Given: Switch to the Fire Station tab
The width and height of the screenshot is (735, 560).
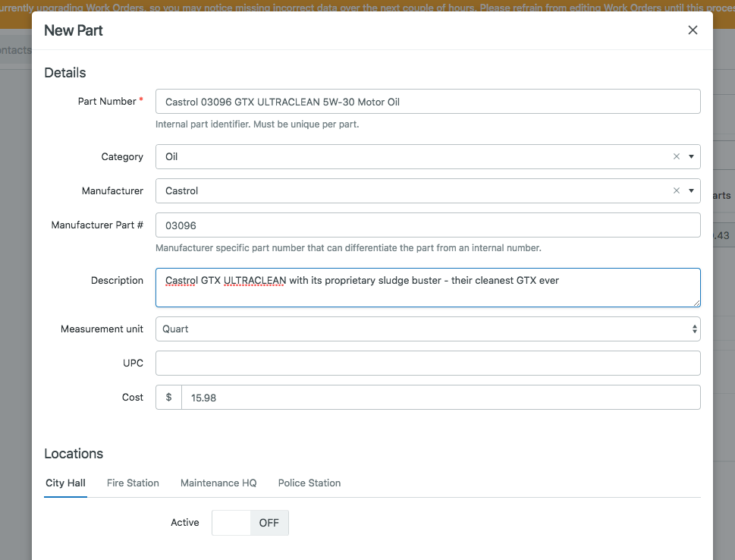Looking at the screenshot, I should point(133,483).
